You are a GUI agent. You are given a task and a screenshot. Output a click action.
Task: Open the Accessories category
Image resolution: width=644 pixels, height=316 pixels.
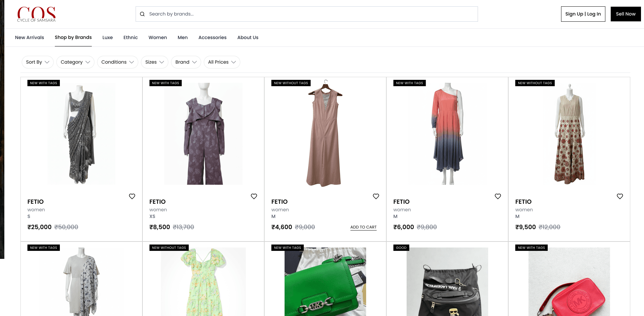tap(212, 37)
